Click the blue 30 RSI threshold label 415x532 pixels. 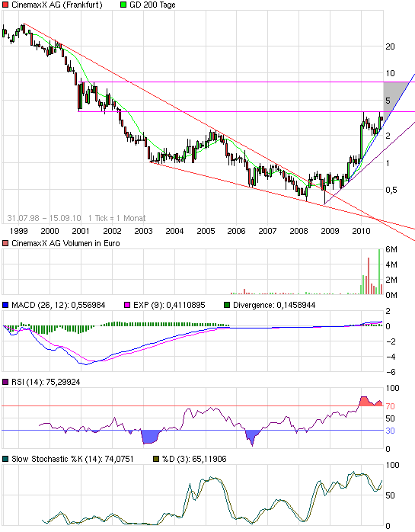[x=390, y=431]
